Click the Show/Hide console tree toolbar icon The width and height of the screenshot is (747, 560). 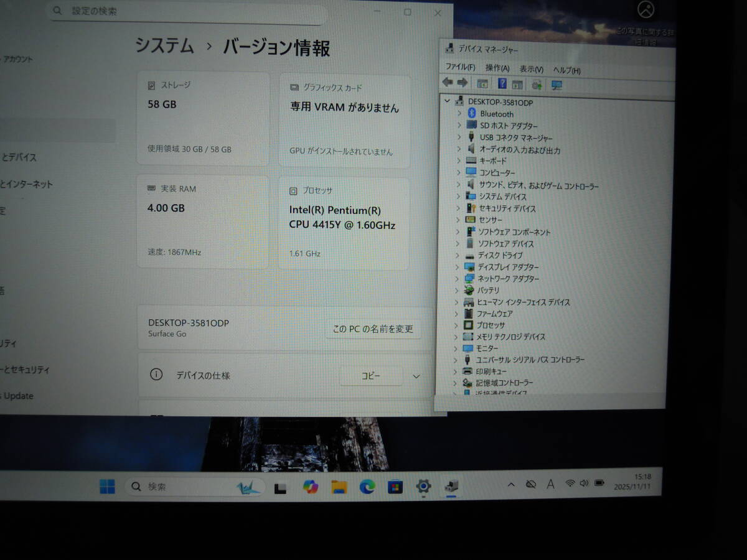482,84
